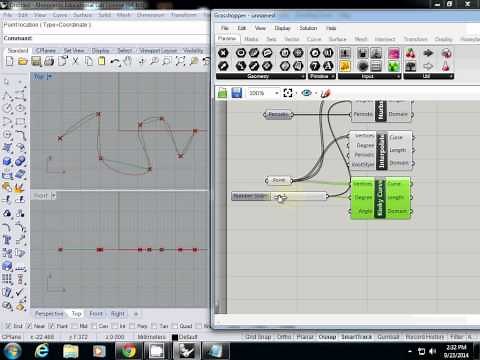Toggle the Tan osnap checkbox

point(154,325)
